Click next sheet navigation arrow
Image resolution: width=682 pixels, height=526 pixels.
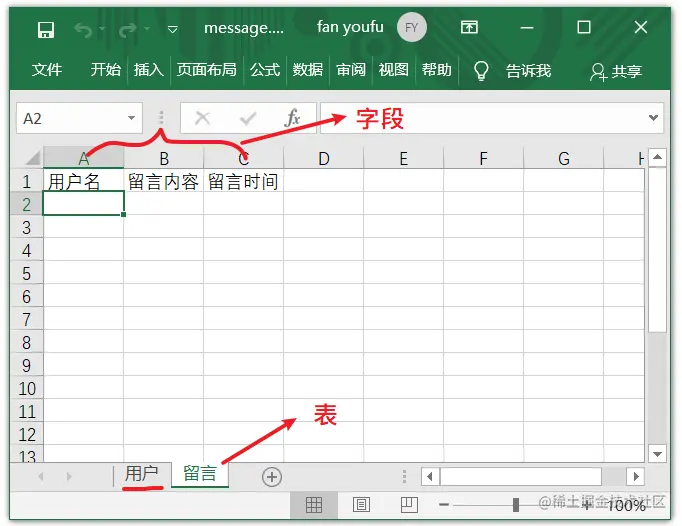pyautogui.click(x=69, y=476)
